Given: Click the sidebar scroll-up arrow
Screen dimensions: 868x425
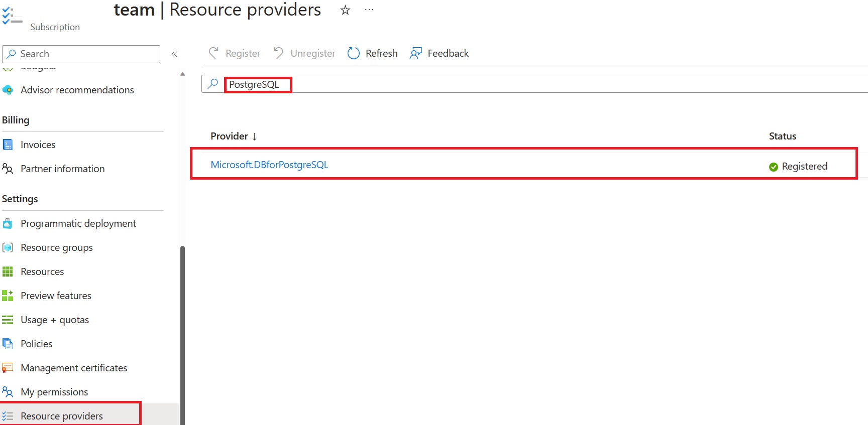Looking at the screenshot, I should click(x=182, y=74).
